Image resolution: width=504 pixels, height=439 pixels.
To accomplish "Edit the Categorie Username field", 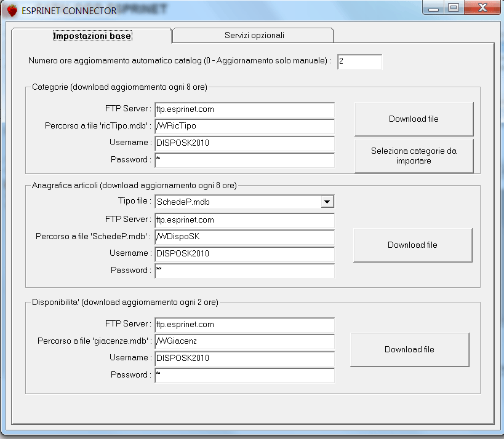I will [244, 143].
